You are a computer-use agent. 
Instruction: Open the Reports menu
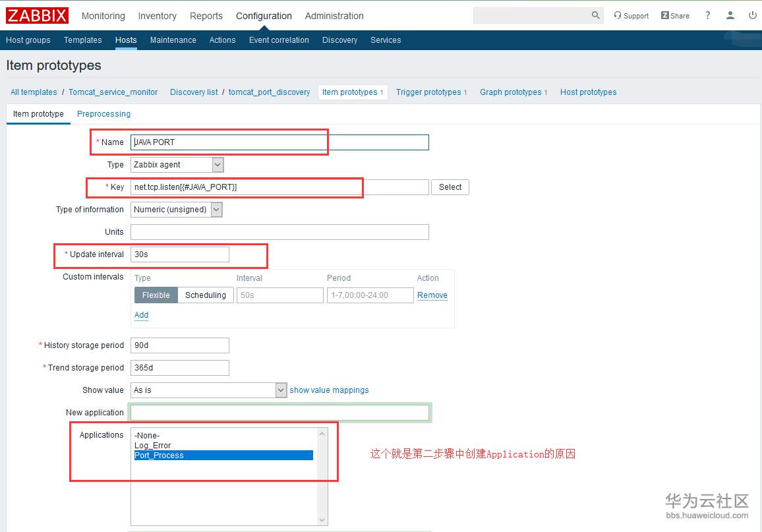tap(206, 16)
